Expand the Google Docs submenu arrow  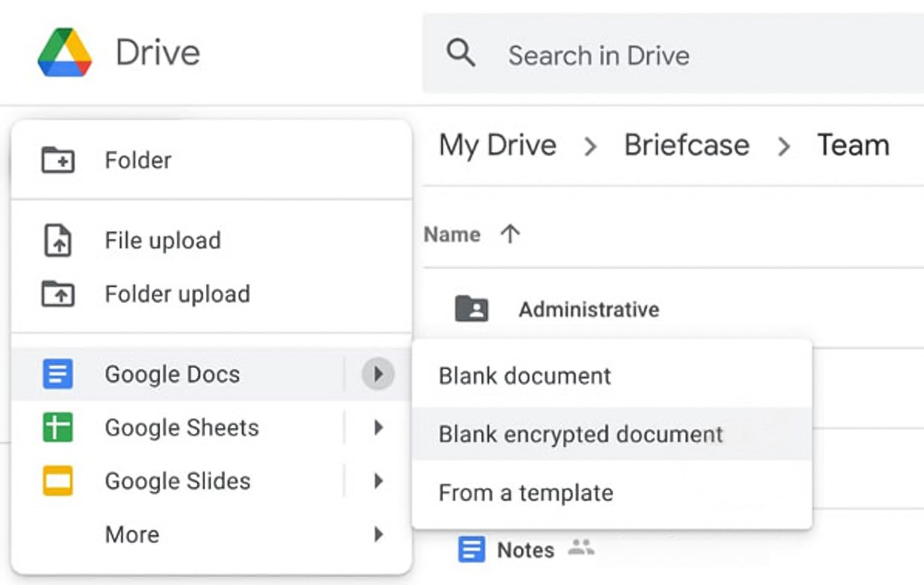(x=378, y=374)
